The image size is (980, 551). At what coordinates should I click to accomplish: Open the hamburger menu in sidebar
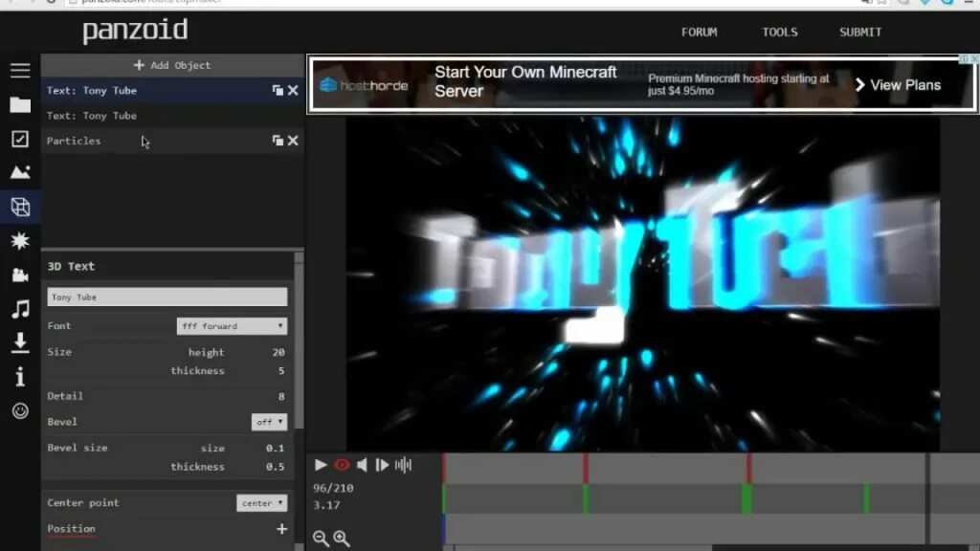pos(20,70)
